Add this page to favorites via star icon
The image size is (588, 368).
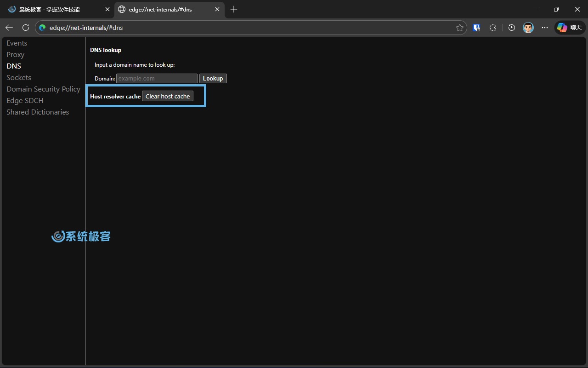point(459,28)
